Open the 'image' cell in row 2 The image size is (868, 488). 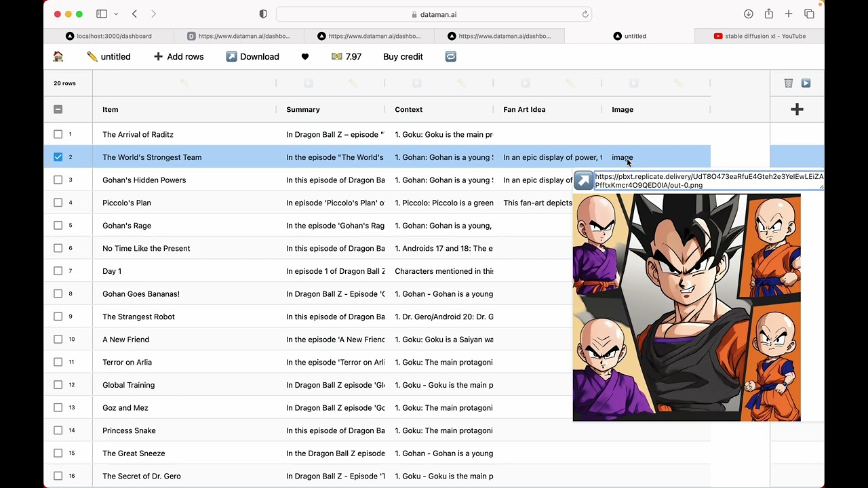click(656, 157)
